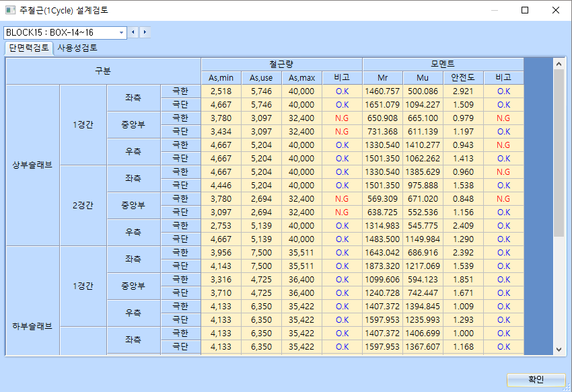Viewport: 572px width, 392px height.
Task: Click safety factor value 2.921
Action: click(x=463, y=91)
